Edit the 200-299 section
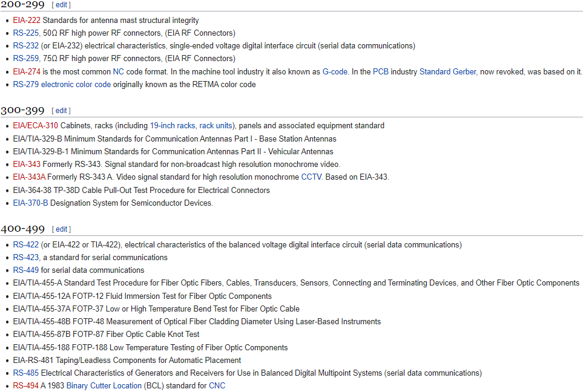583x392 pixels. pos(61,5)
